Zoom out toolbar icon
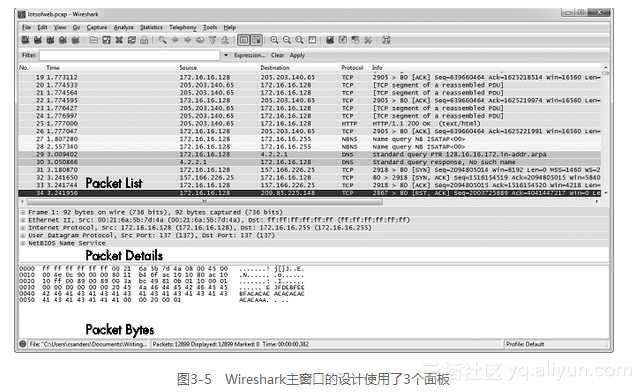 pyautogui.click(x=287, y=40)
